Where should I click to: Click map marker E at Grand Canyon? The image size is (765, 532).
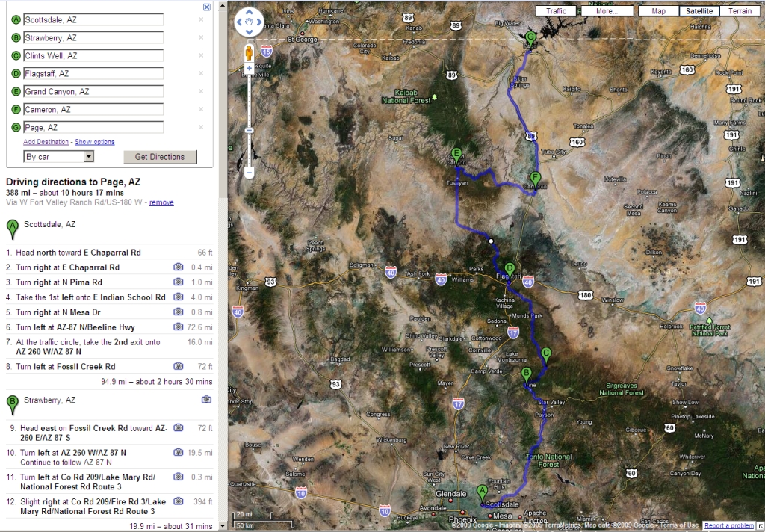click(456, 157)
